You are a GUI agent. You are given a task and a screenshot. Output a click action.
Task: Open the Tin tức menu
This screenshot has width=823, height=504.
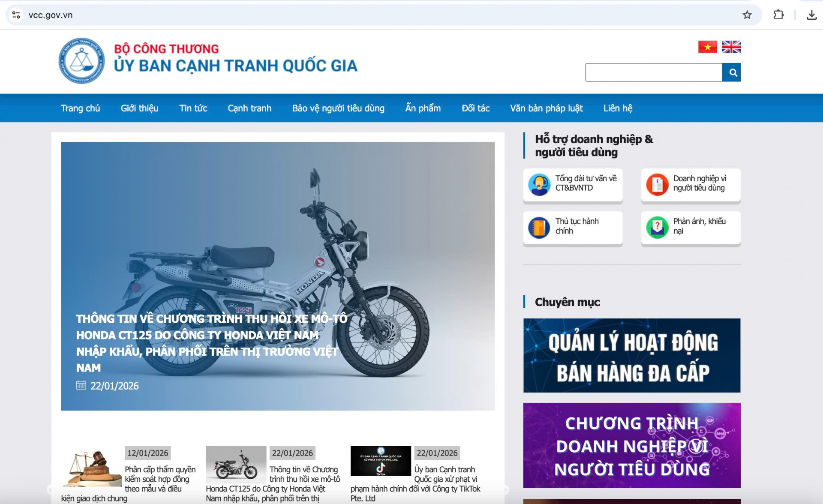pos(193,108)
